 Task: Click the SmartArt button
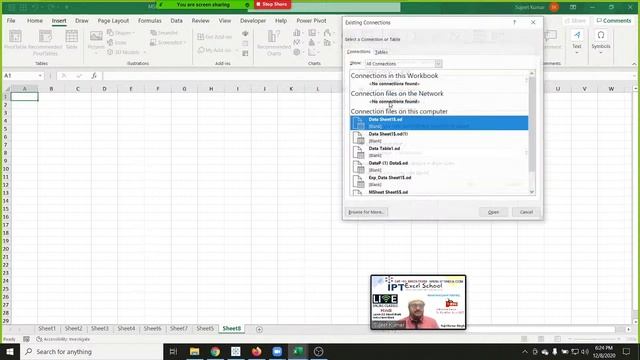(164, 33)
